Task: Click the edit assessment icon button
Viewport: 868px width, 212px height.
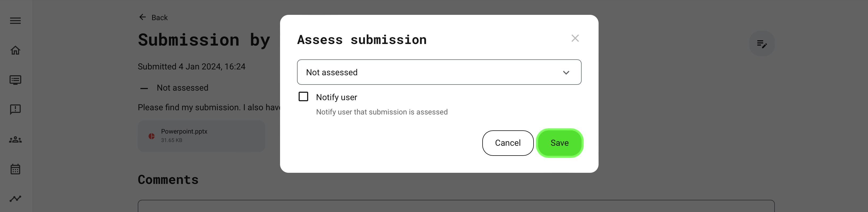Action: click(x=762, y=44)
